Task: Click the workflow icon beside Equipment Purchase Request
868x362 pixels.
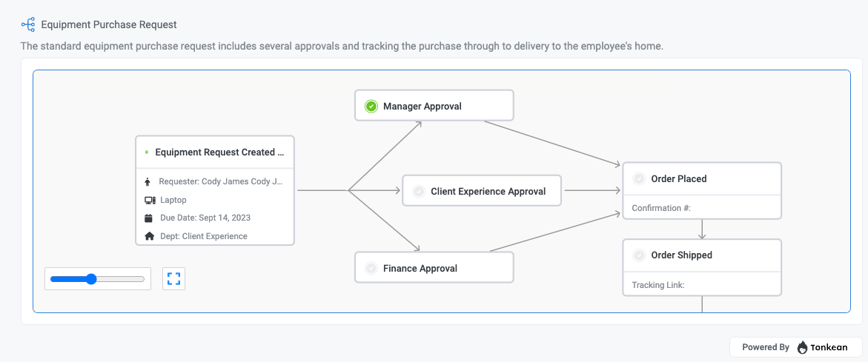Action: [28, 25]
